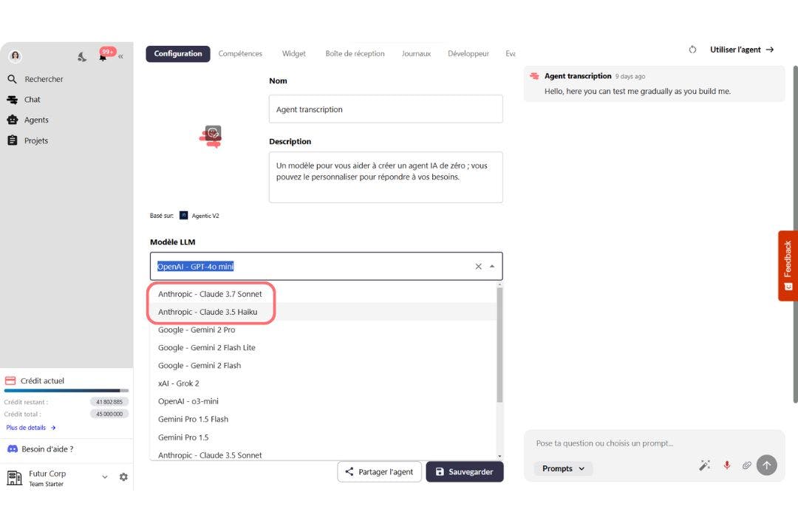Click Plus de détails link
Image resolution: width=798 pixels, height=532 pixels.
pos(30,428)
